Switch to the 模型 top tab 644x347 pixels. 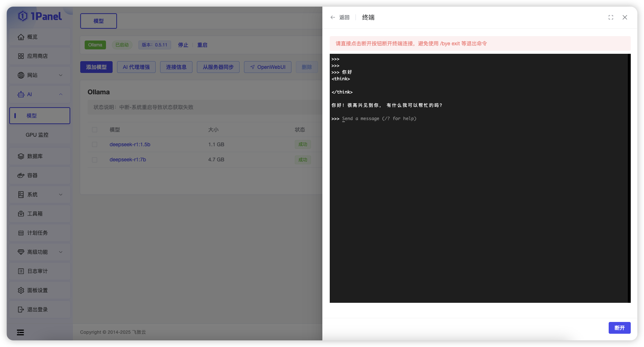click(99, 21)
